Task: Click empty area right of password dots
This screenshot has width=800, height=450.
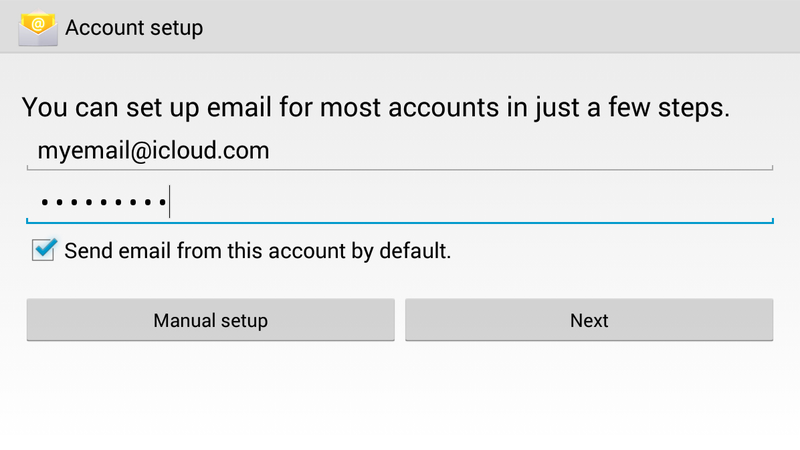Action: pos(469,203)
